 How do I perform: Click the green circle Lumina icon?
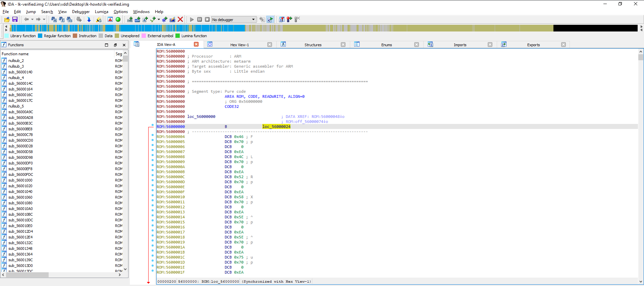(118, 19)
